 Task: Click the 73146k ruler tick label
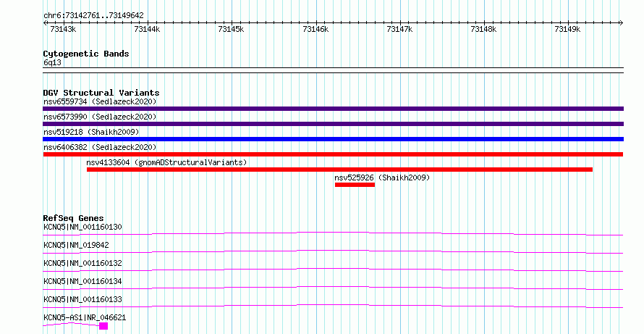coord(315,30)
